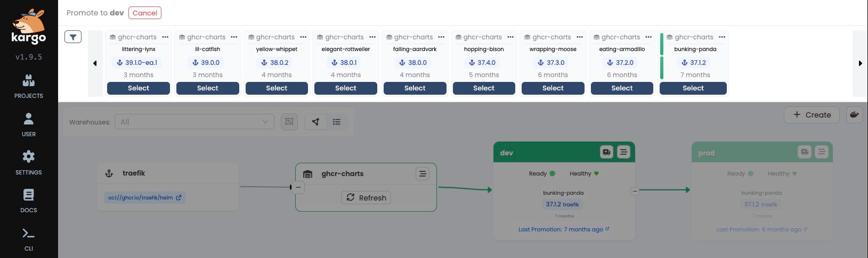Screen dimensions: 868x258
Task: Open the dev stage promote truck icon
Action: click(x=606, y=153)
